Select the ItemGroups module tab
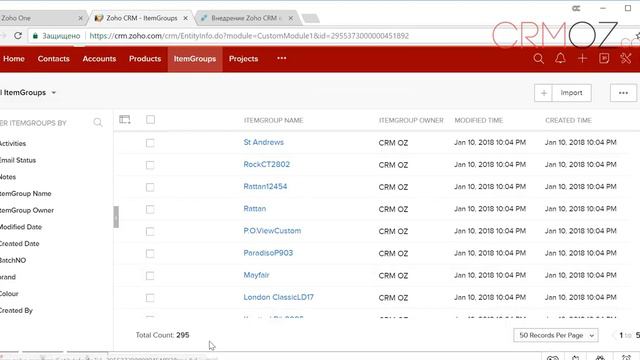Screen dimensions: 640x360 pos(195,59)
